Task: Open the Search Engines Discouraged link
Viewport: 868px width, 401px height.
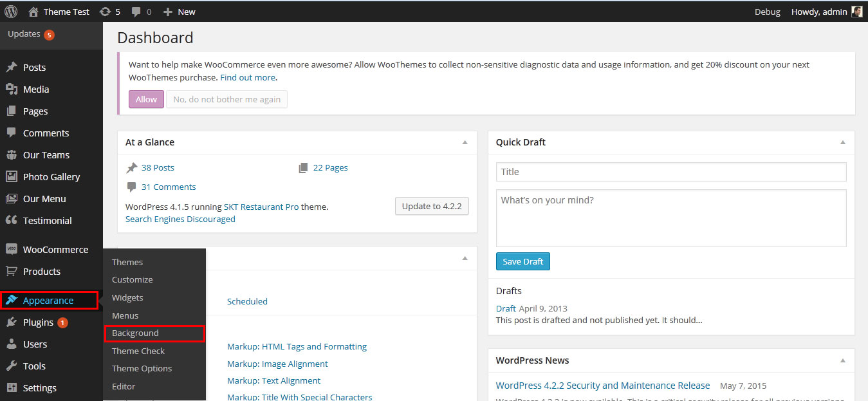Action: tap(180, 219)
